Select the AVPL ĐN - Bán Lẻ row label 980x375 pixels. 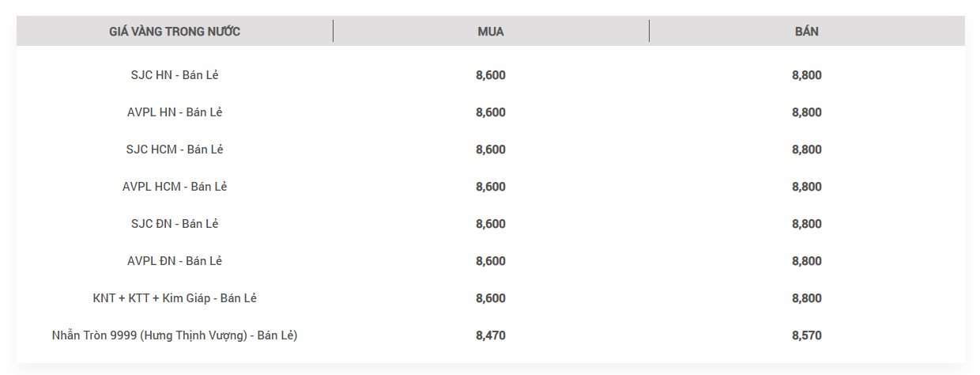pyautogui.click(x=175, y=261)
